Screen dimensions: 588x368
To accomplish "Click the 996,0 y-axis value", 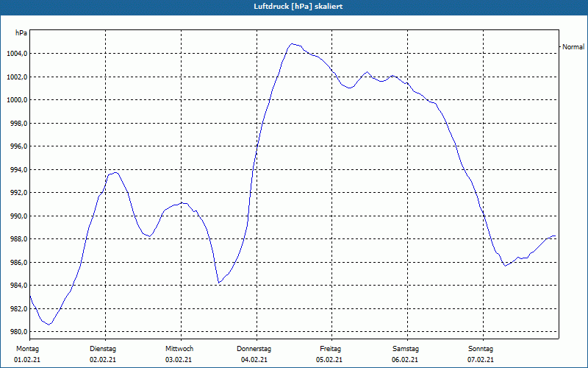I will coord(18,146).
